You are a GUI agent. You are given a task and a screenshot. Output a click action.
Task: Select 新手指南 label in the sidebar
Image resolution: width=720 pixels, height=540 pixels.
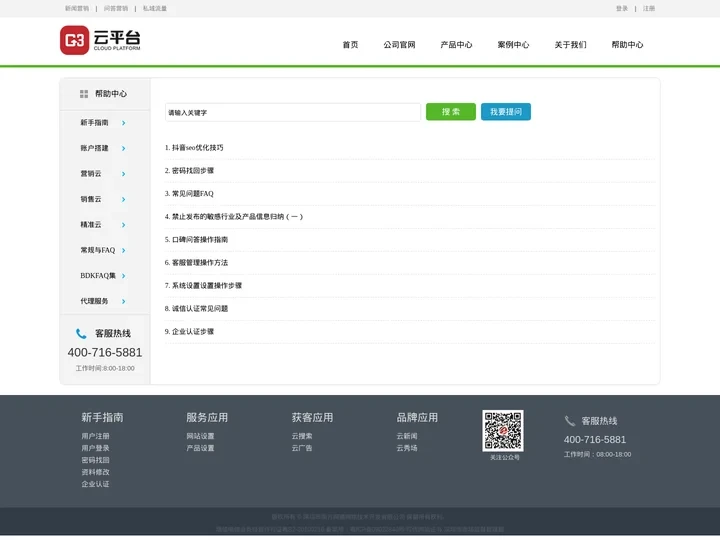[x=95, y=123]
